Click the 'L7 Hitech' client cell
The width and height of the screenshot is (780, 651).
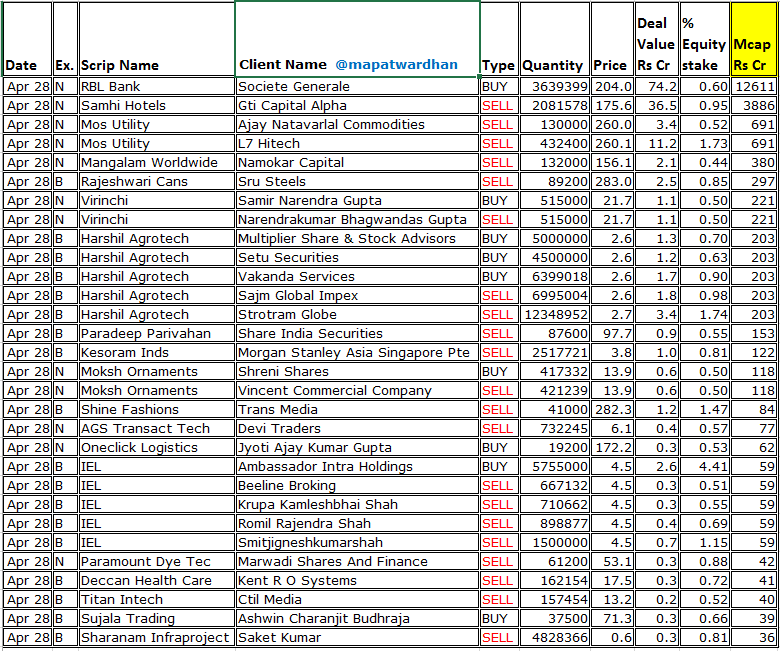pos(357,143)
